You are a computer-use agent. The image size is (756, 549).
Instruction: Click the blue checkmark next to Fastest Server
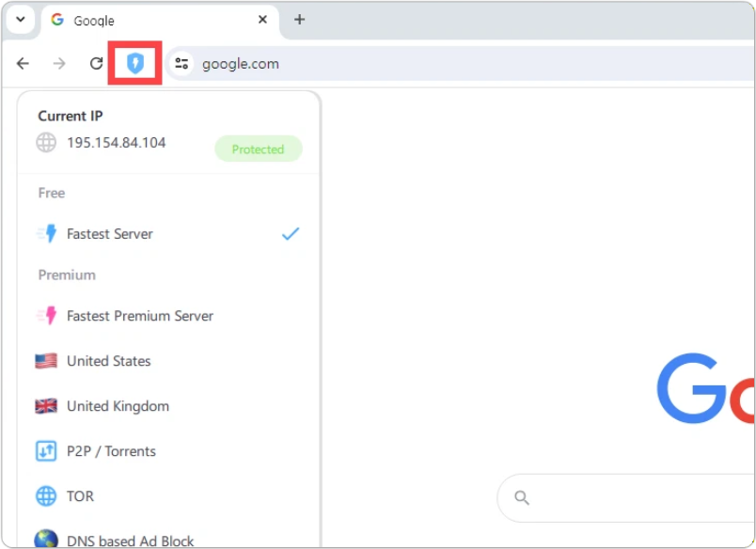[291, 234]
